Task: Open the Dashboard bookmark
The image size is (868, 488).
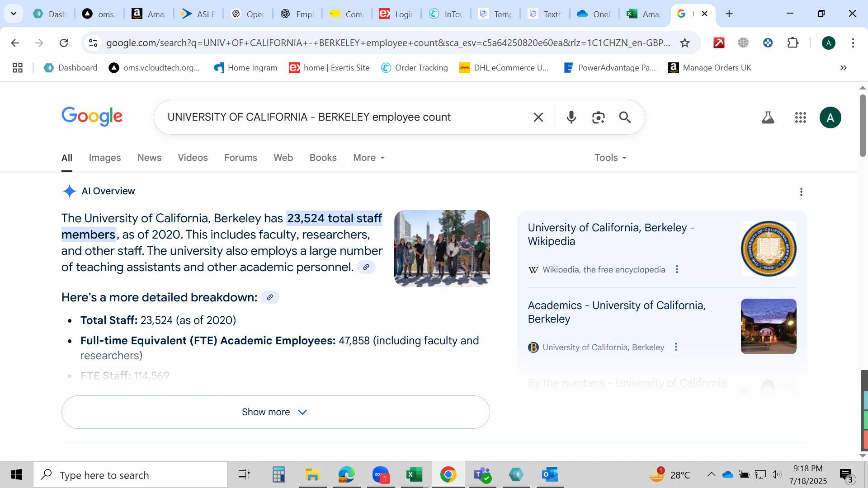Action: click(x=71, y=68)
